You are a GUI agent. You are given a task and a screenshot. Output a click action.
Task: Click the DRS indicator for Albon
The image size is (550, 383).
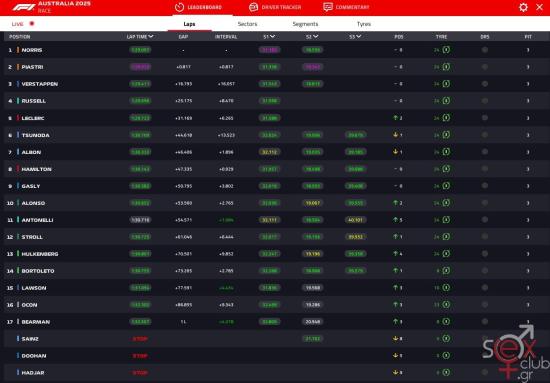tap(485, 152)
